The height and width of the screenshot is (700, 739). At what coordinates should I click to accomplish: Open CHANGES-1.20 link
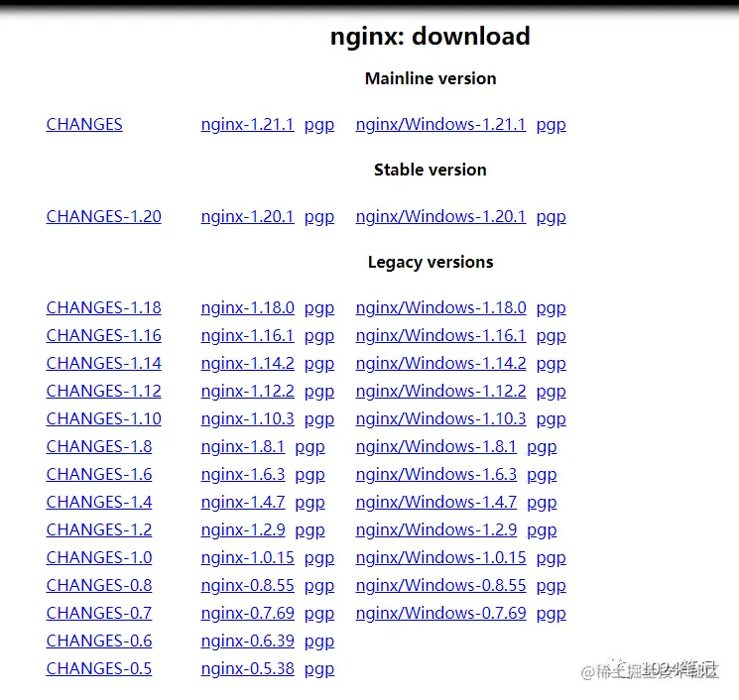coord(104,217)
